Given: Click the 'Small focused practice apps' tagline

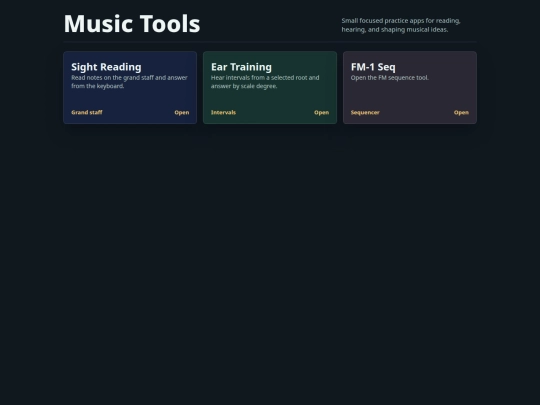Looking at the screenshot, I should click(401, 25).
